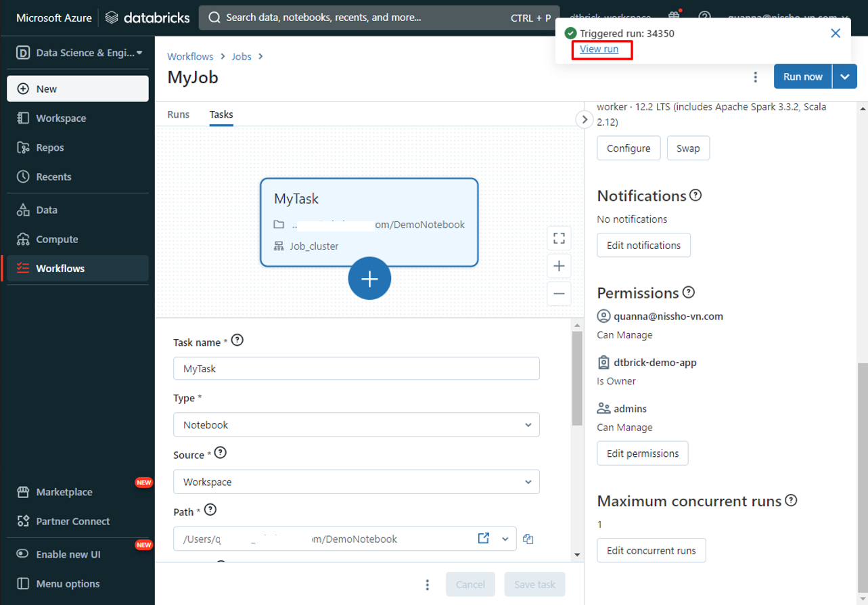Screen dimensions: 868x605
Task: Switch to the Runs tab
Action: [179, 114]
